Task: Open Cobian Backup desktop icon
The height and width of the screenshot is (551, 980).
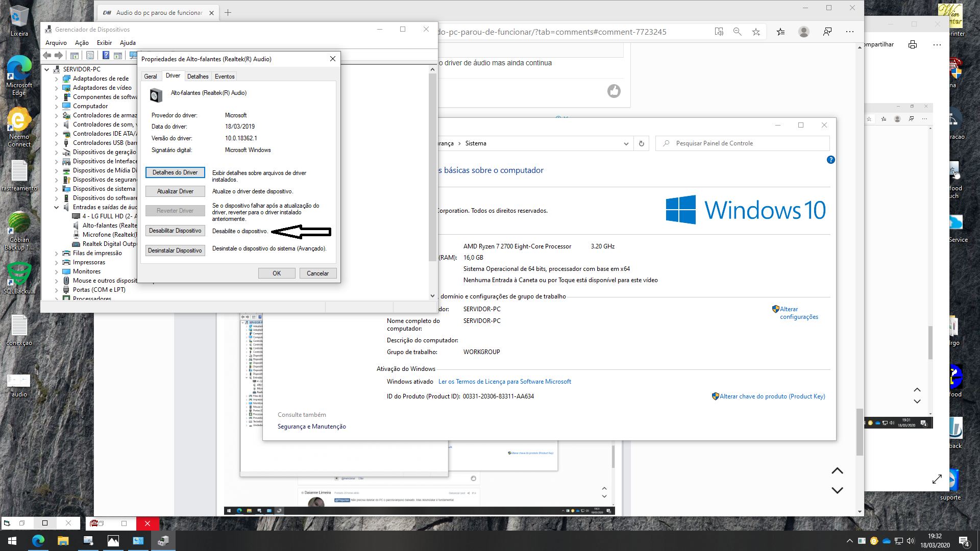Action: 19,231
